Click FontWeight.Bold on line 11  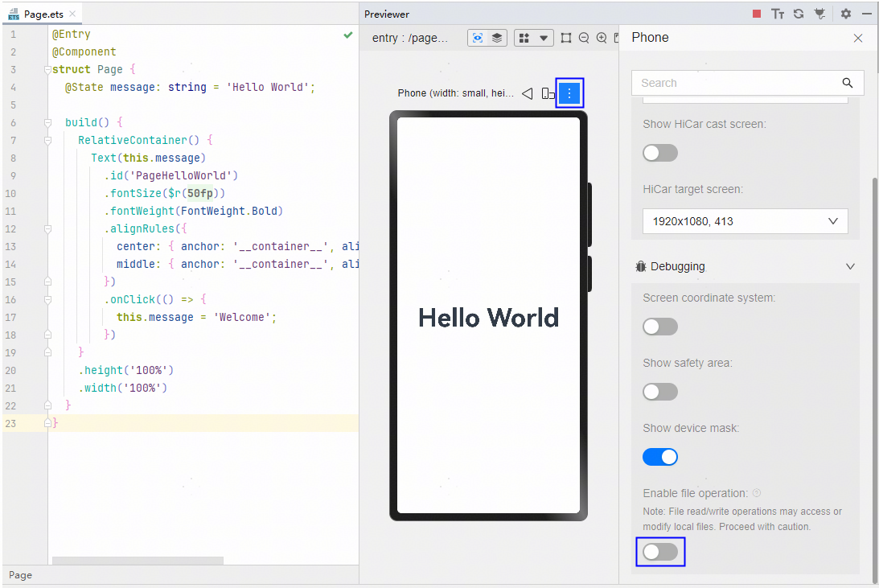pyautogui.click(x=228, y=212)
